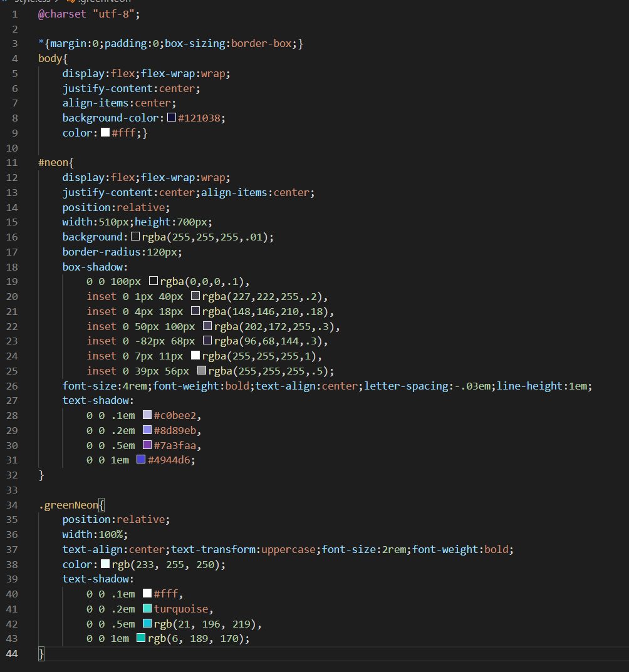The height and width of the screenshot is (672, 629).
Task: Click text-shadow property on line 39
Action: coord(96,579)
